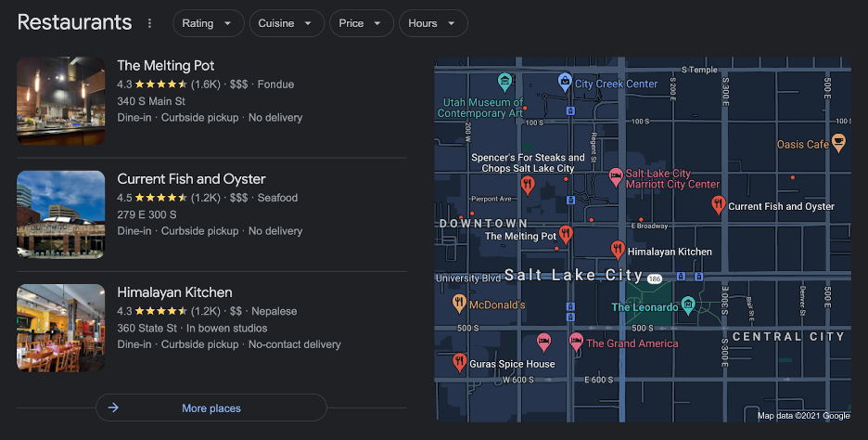This screenshot has height=440, width=868.
Task: Click the unlabeled hotel pin left of Grand America
Action: point(544,343)
